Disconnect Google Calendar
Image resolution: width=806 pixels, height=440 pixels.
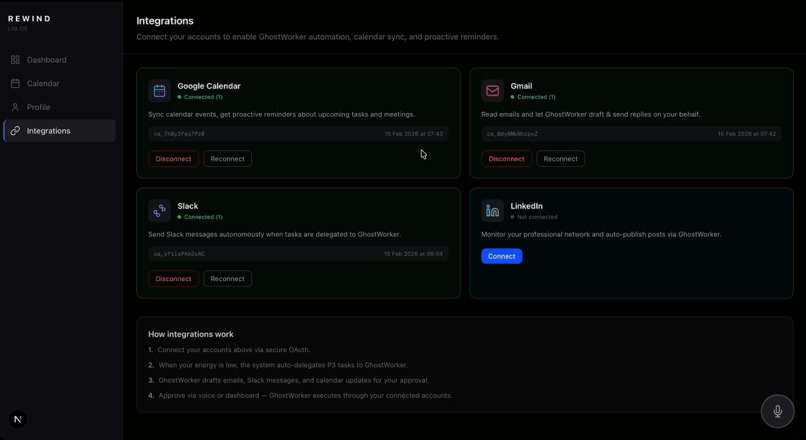point(173,159)
